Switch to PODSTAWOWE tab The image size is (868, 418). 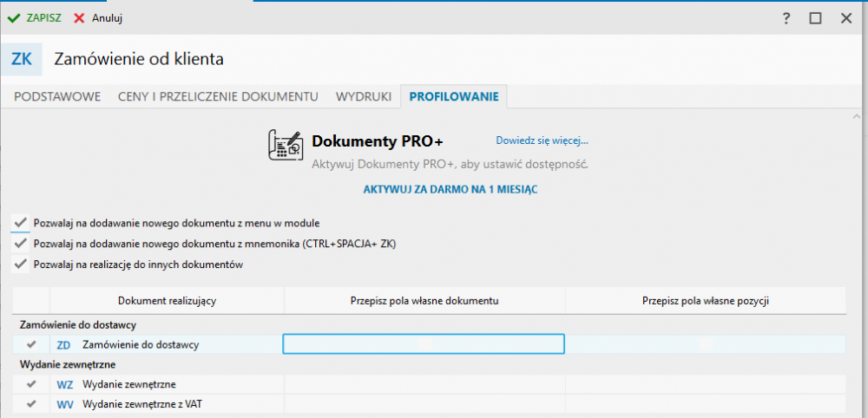coord(57,96)
